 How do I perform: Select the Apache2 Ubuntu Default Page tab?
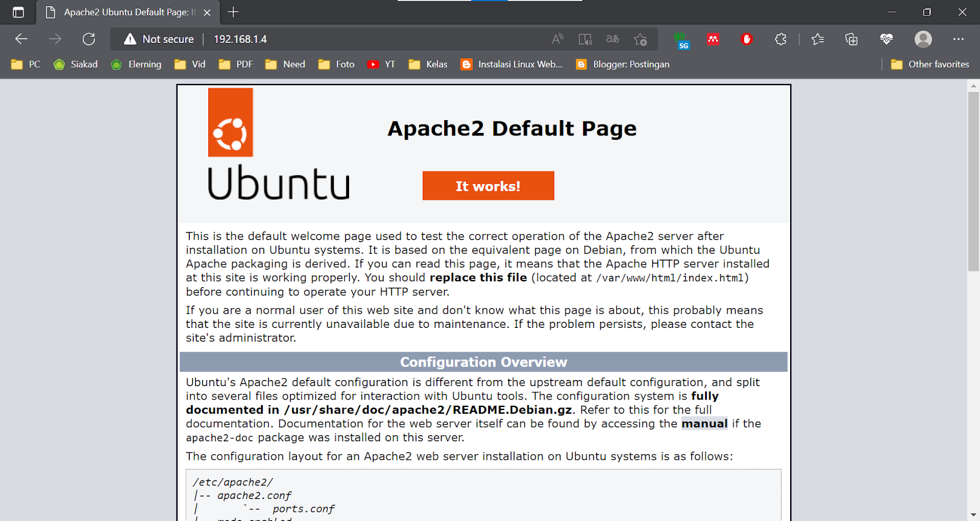(129, 12)
